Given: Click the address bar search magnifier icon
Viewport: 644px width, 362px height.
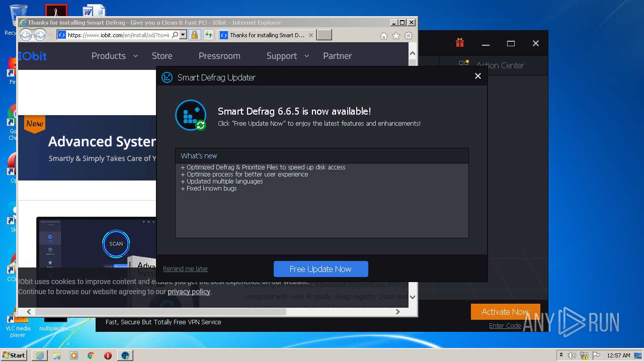Looking at the screenshot, I should (x=175, y=35).
